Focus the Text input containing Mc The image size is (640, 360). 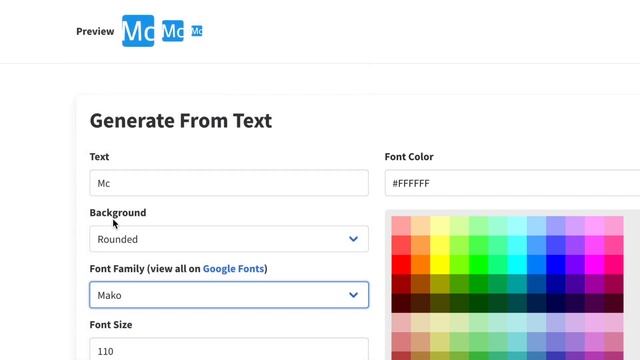click(x=229, y=183)
